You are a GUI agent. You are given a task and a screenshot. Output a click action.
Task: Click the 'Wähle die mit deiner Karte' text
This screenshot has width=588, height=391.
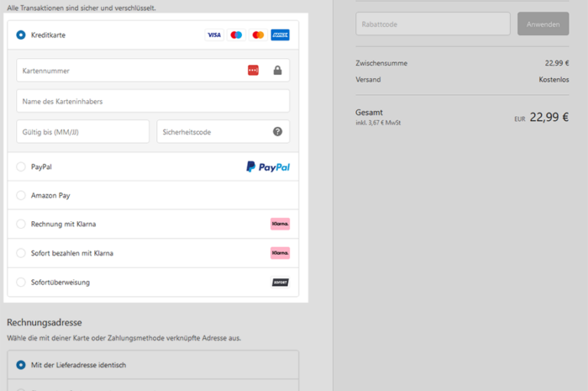(123, 338)
